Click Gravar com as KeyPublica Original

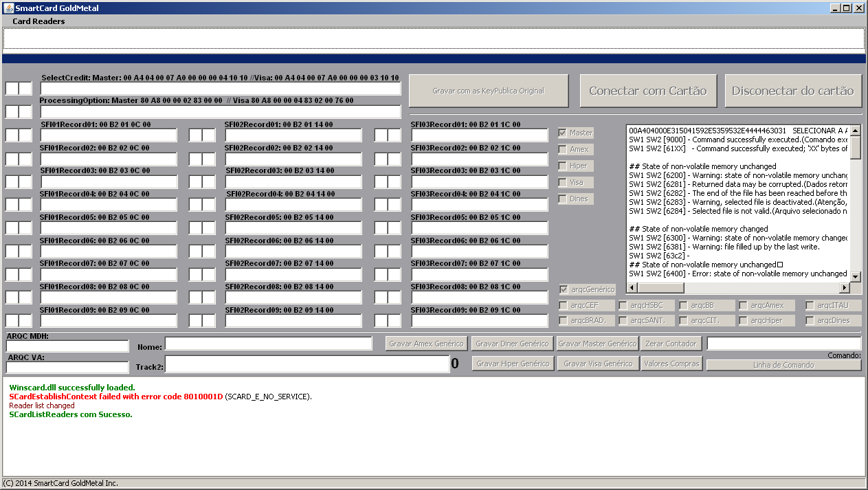(x=488, y=91)
